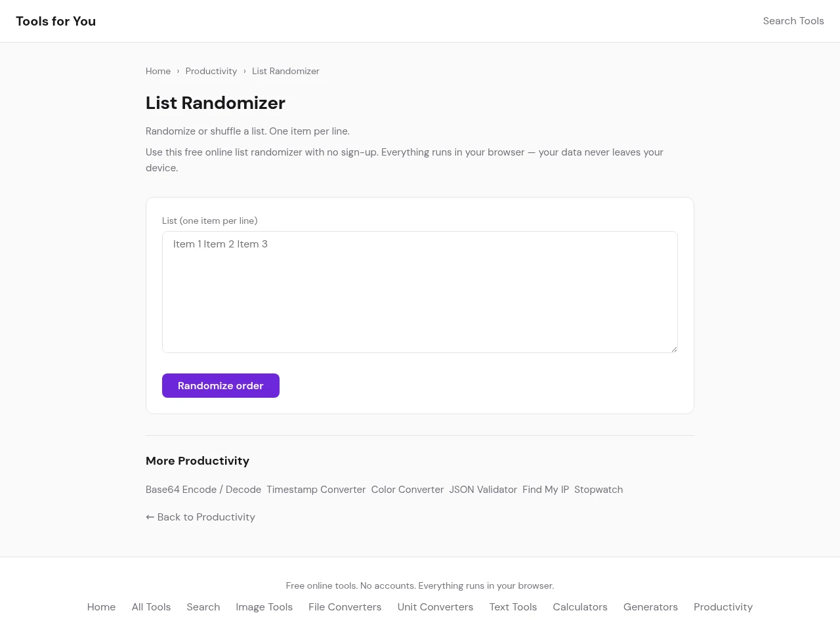The image size is (840, 636).
Task: Open the Find My IP tool
Action: [x=545, y=490]
